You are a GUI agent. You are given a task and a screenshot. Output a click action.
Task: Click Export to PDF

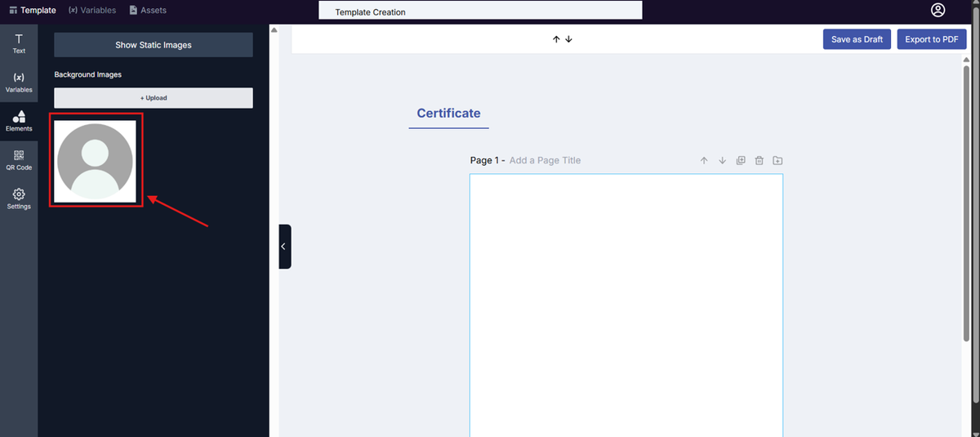(x=932, y=39)
